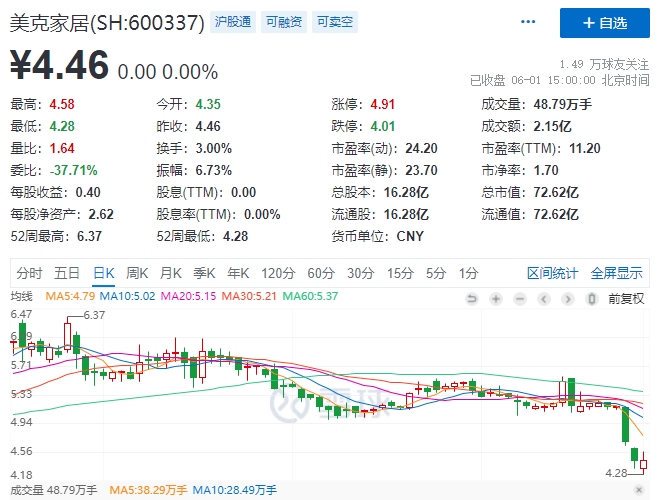Open the 前复权 adjustment dropdown
658x500 pixels.
tap(626, 299)
